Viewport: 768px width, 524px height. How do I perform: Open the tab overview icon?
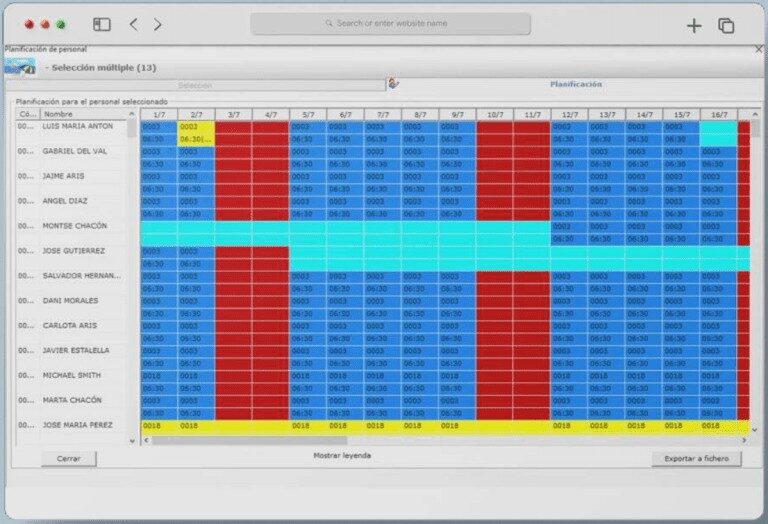tap(726, 25)
